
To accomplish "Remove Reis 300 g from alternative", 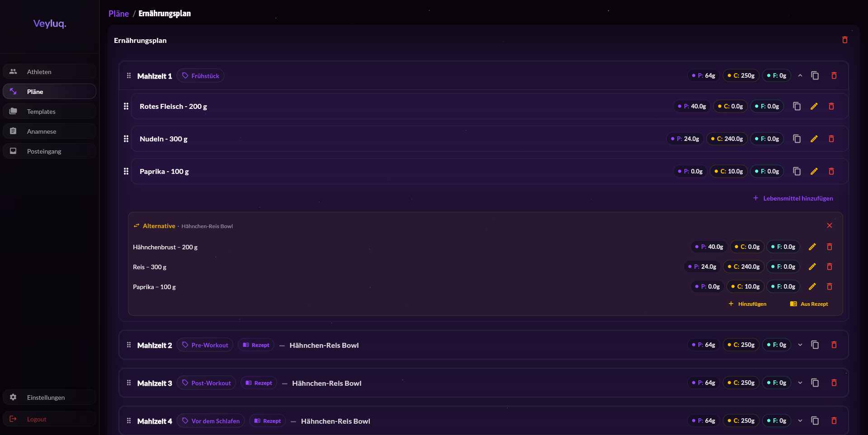I will pyautogui.click(x=829, y=267).
